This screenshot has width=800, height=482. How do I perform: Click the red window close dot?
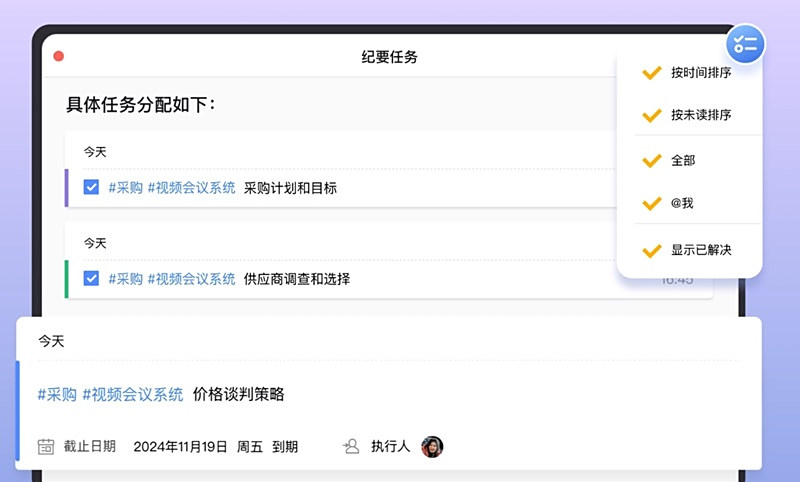click(59, 56)
